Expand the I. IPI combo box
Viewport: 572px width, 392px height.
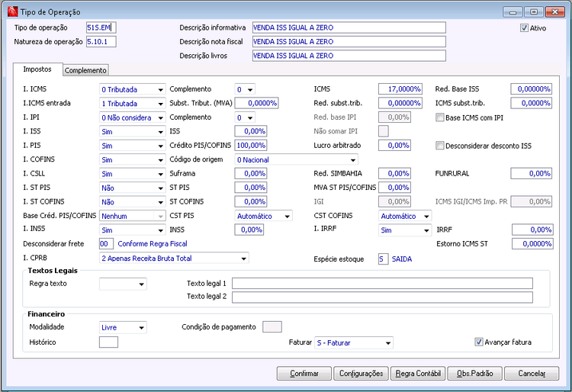pyautogui.click(x=132, y=117)
